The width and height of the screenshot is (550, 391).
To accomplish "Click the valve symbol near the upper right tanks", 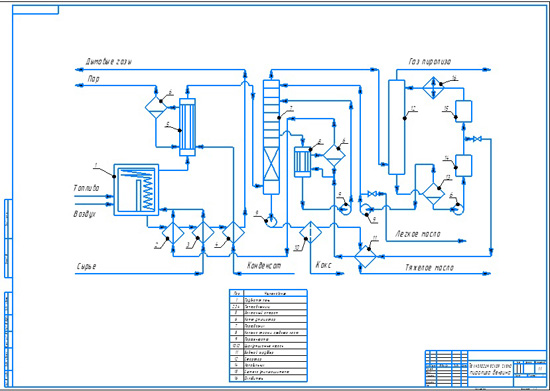I will pos(477,139).
